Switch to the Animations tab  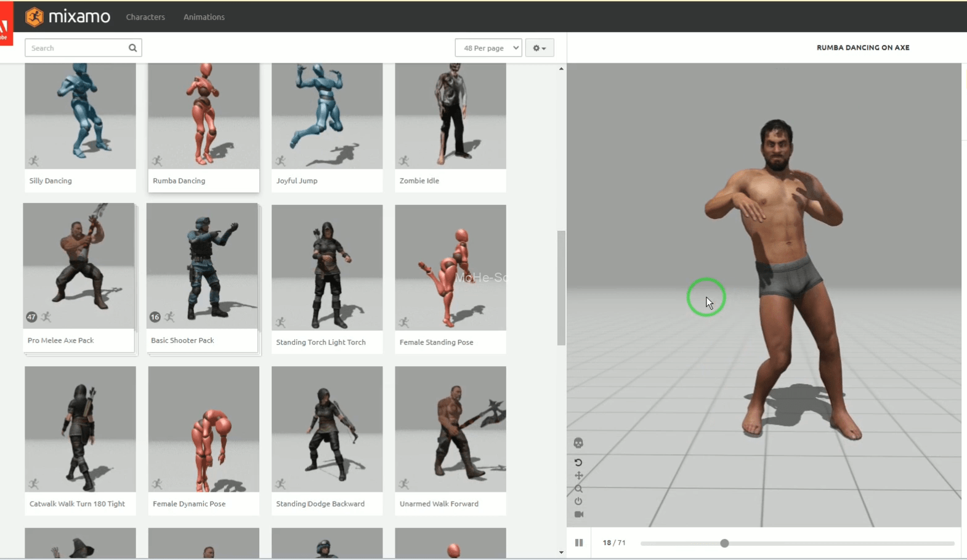point(204,17)
